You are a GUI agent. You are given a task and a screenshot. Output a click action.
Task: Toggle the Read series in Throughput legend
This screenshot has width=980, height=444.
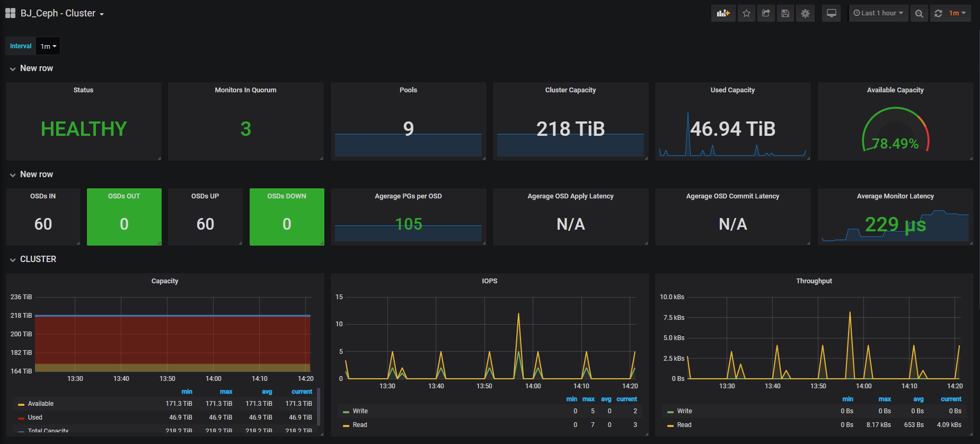click(684, 425)
